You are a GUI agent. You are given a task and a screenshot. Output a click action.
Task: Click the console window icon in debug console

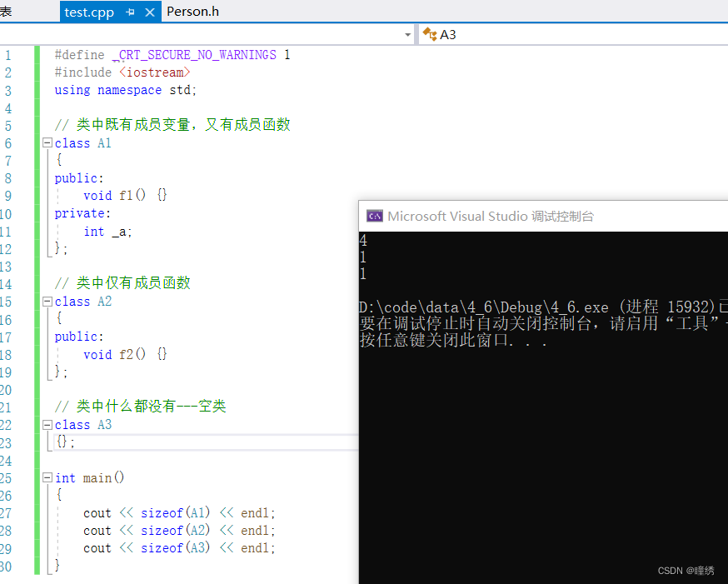tap(375, 217)
